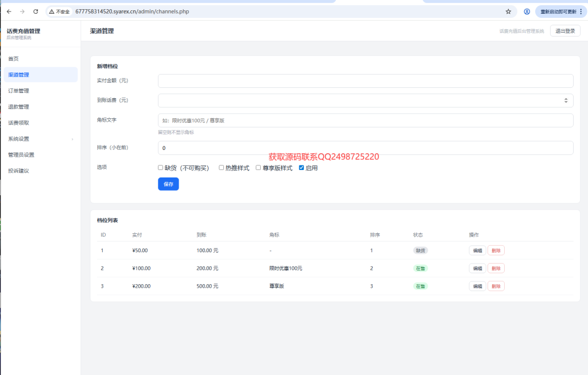Select 渠道管理 in the sidebar
This screenshot has width=588, height=375.
[41, 75]
